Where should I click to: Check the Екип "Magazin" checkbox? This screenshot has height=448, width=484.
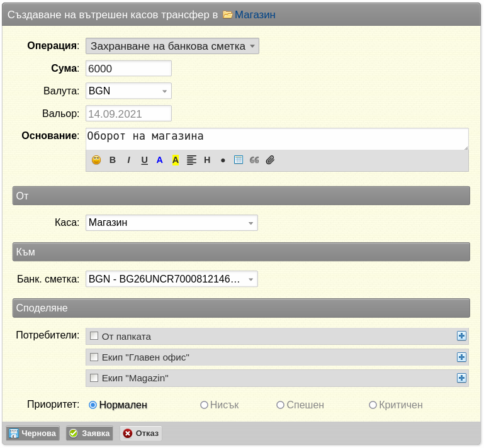pyautogui.click(x=94, y=378)
